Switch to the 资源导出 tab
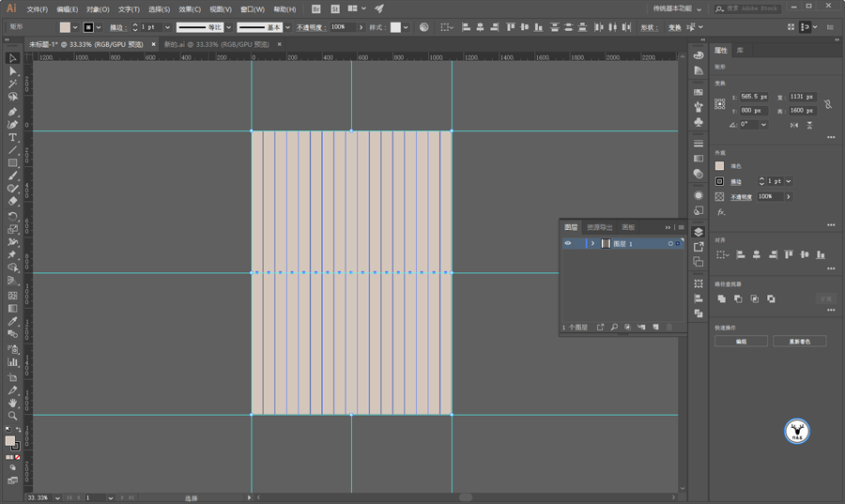Screen dimensions: 845x504 coord(599,227)
